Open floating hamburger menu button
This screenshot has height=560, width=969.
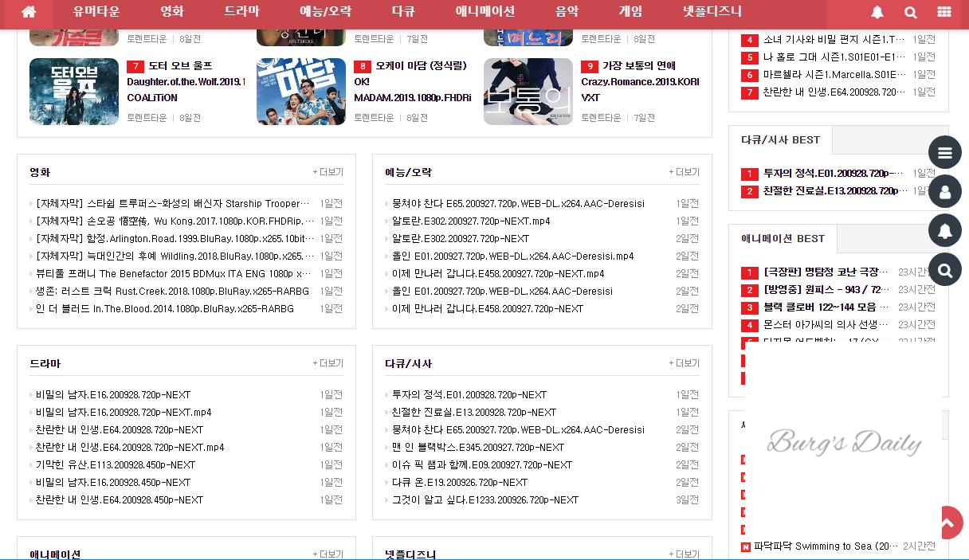click(x=945, y=152)
